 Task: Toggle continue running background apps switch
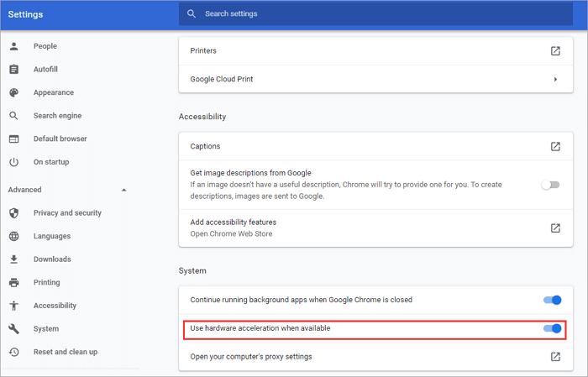552,300
